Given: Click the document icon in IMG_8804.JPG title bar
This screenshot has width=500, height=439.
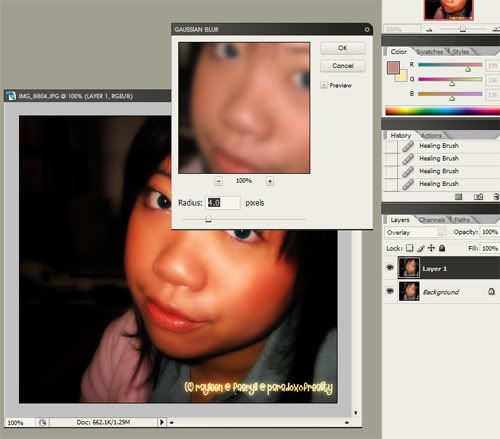Looking at the screenshot, I should tap(11, 96).
